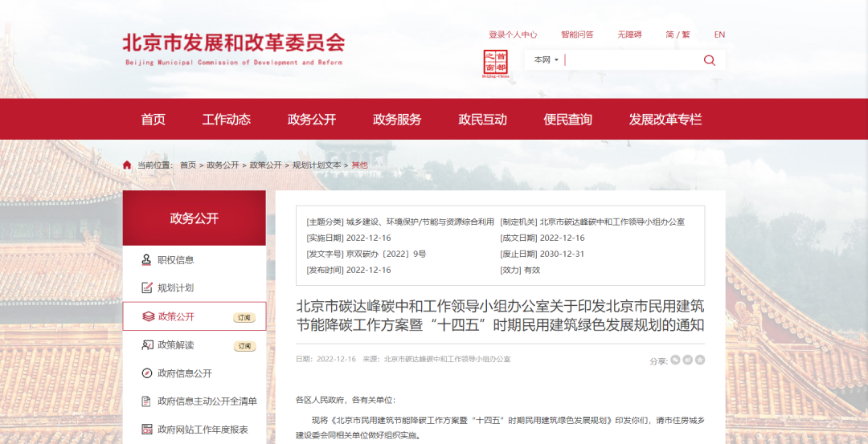
Task: Open the 政务服务 navigation menu
Action: pos(397,120)
